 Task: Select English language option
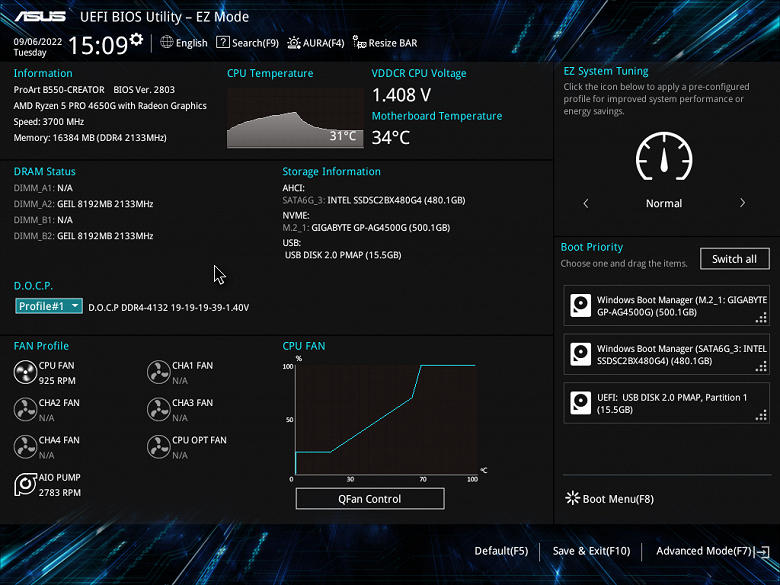(x=192, y=43)
